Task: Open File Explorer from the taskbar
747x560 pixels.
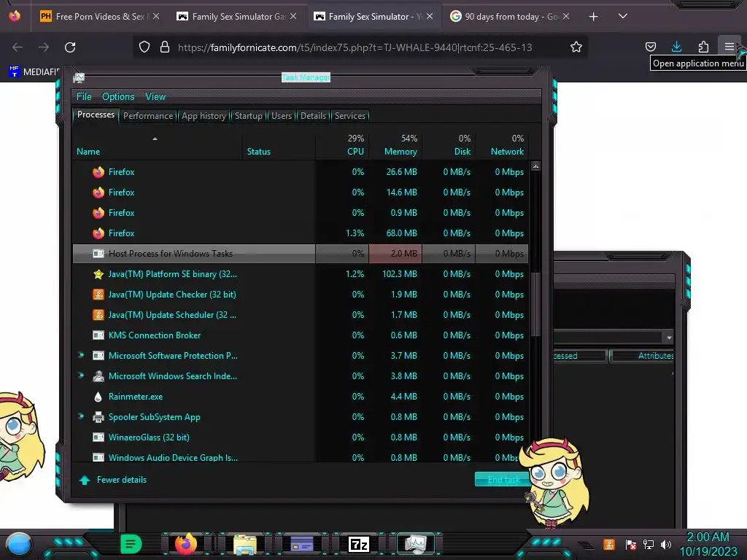Action: pos(245,545)
